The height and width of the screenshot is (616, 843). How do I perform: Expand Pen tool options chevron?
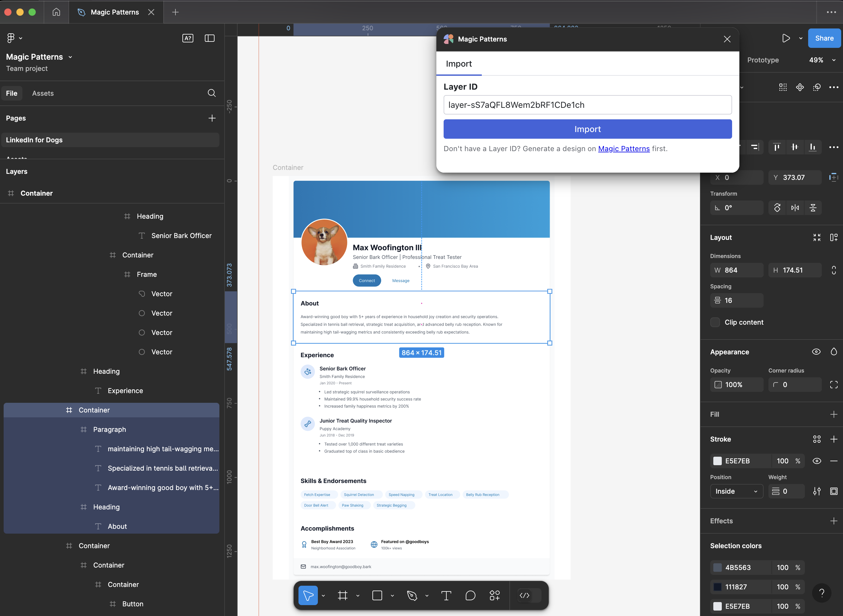click(x=427, y=595)
